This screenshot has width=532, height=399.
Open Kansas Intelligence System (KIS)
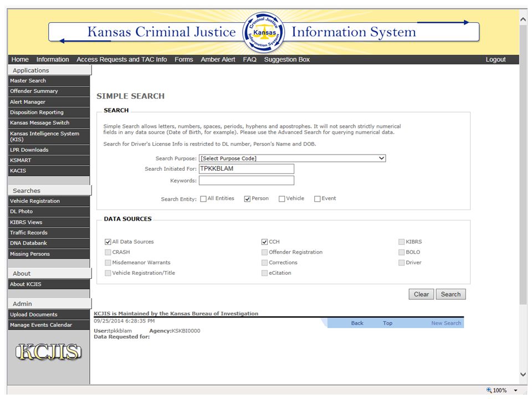tap(49, 136)
